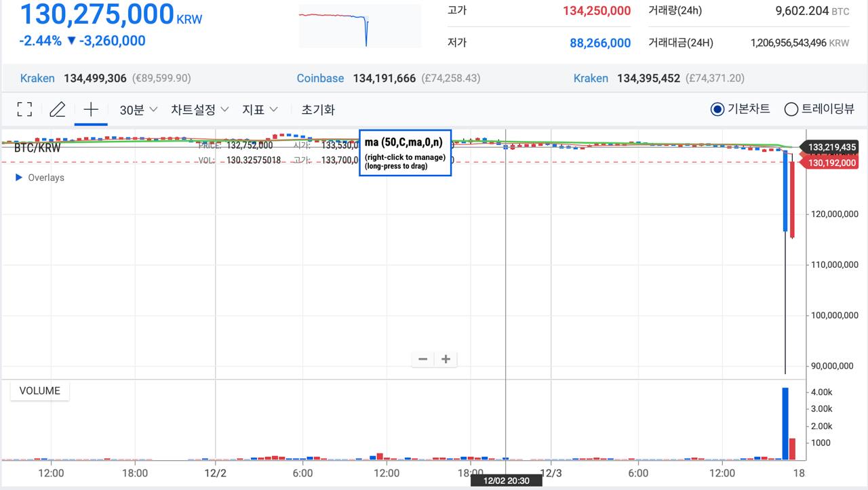The width and height of the screenshot is (868, 490).
Task: Click the 130,275,000 KRW price
Action: tap(111, 14)
